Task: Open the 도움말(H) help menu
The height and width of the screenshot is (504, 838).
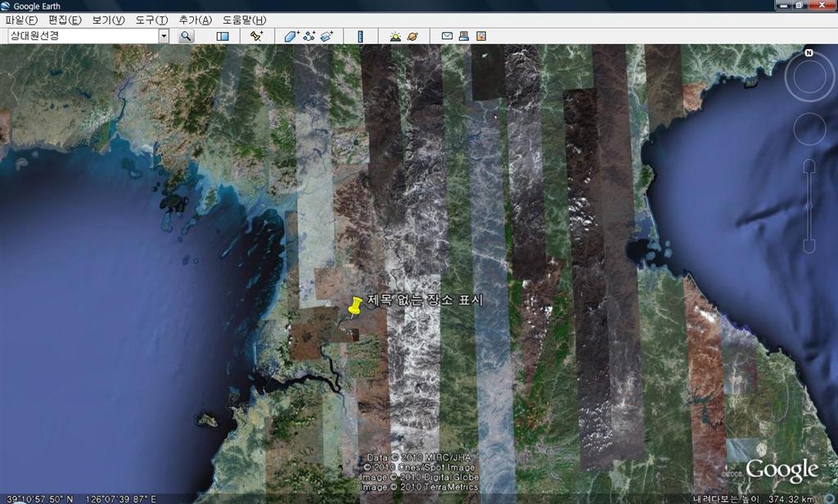Action: pyautogui.click(x=244, y=20)
